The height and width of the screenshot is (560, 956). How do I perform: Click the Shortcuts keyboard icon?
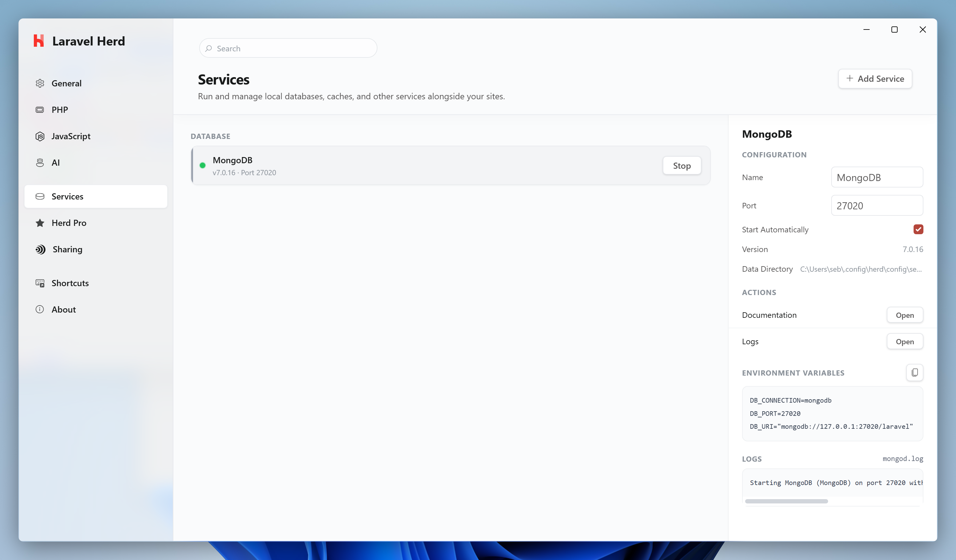tap(40, 283)
